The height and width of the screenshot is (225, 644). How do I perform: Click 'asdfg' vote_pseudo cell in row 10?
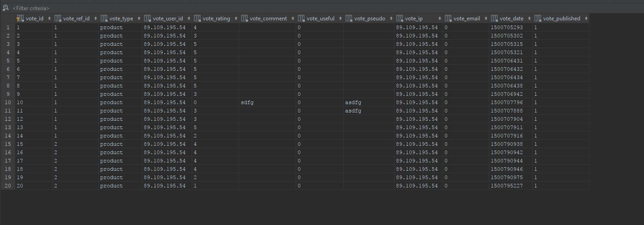[x=369, y=102]
